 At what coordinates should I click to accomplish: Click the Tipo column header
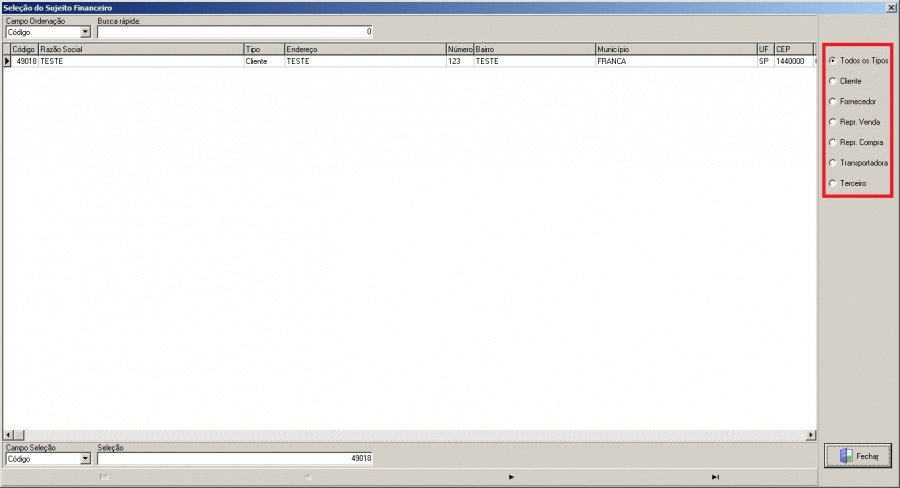point(265,49)
